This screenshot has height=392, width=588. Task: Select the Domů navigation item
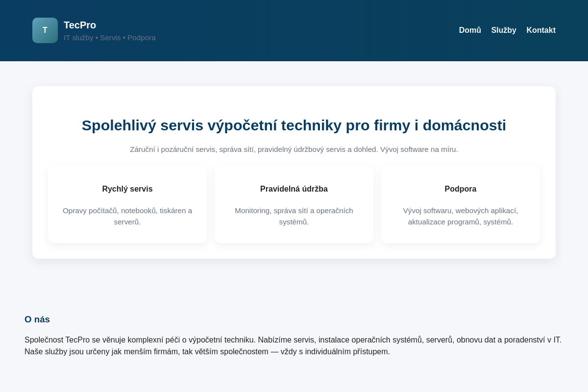pos(470,30)
